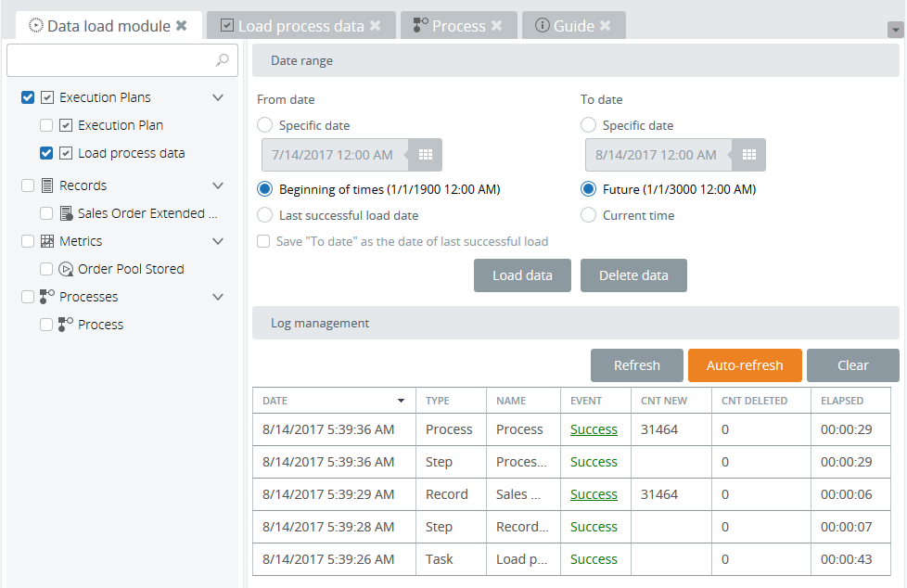This screenshot has width=907, height=588.
Task: Select Current time for To date
Action: 588,215
